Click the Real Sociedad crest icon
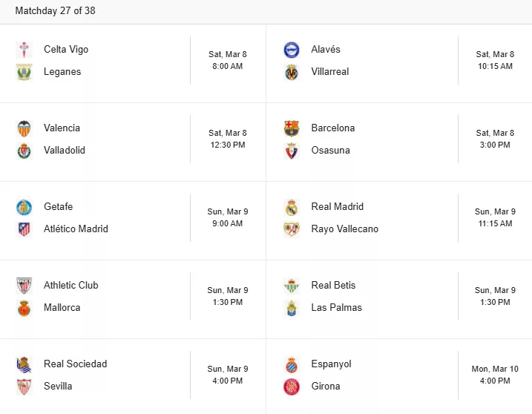Viewport: 532px width, 414px height. point(24,364)
